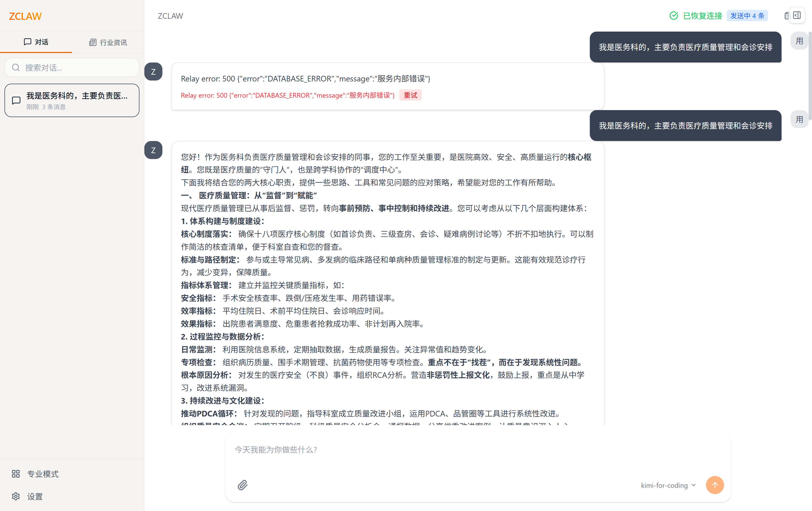Click the clipboard icon in header
Viewport: 812px width, 511px height.
click(x=787, y=16)
